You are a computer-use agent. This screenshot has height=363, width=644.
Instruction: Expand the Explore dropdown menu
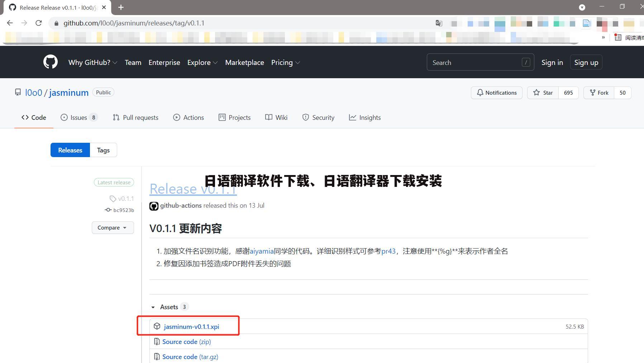click(202, 62)
